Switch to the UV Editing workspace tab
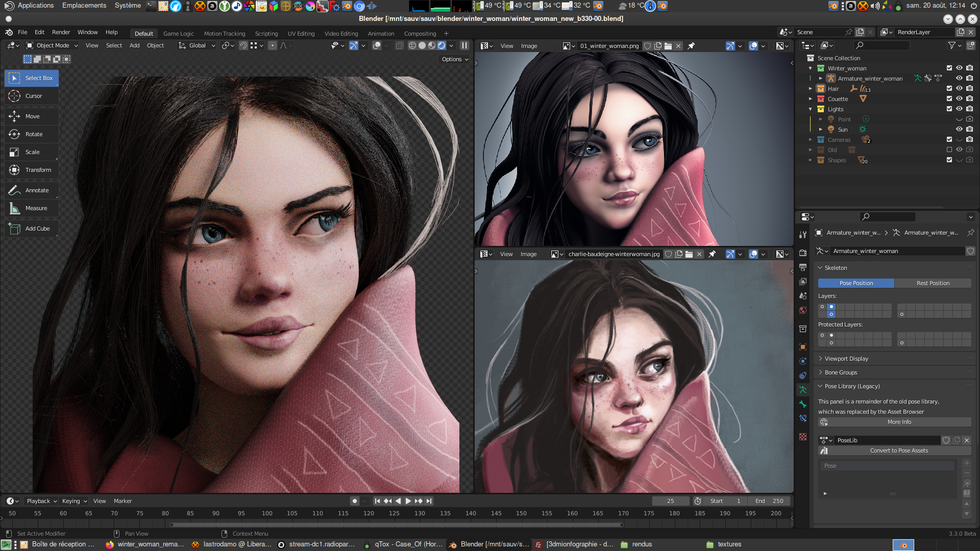The image size is (980, 551). tap(301, 34)
